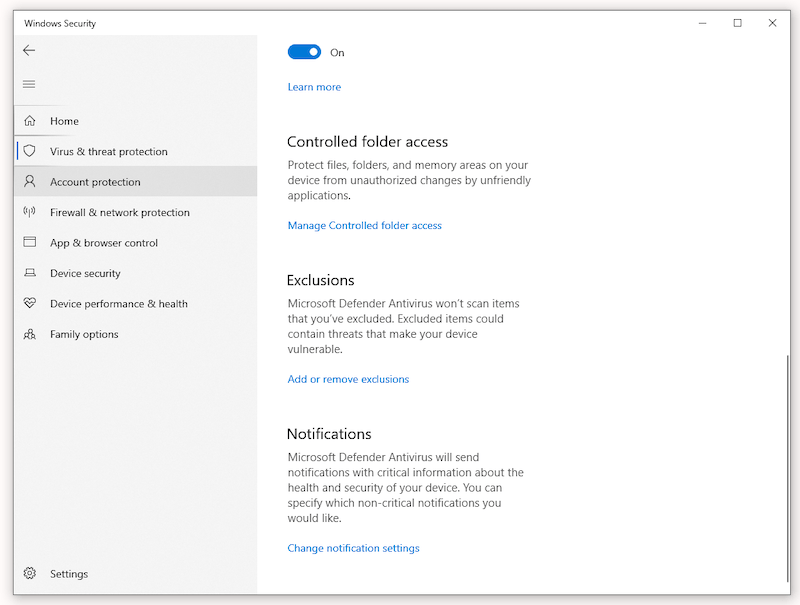Select Add or remove exclusions
Viewport: 800px width, 605px height.
pyautogui.click(x=348, y=380)
